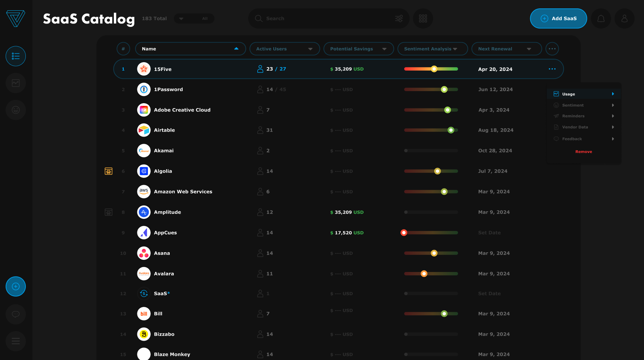Click AppCues savings $ 17,520 USD

coord(347,233)
